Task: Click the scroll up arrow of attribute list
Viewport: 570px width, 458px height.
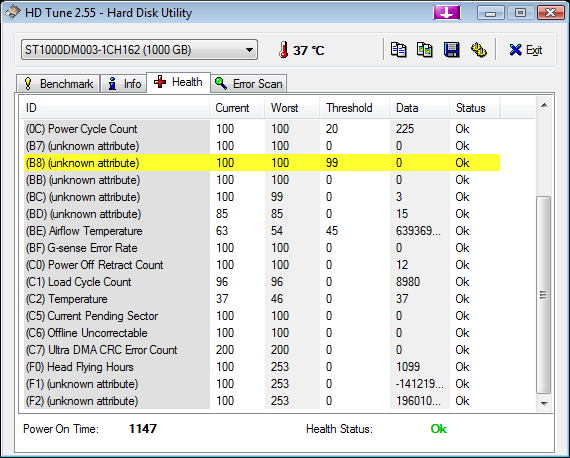Action: pyautogui.click(x=544, y=105)
